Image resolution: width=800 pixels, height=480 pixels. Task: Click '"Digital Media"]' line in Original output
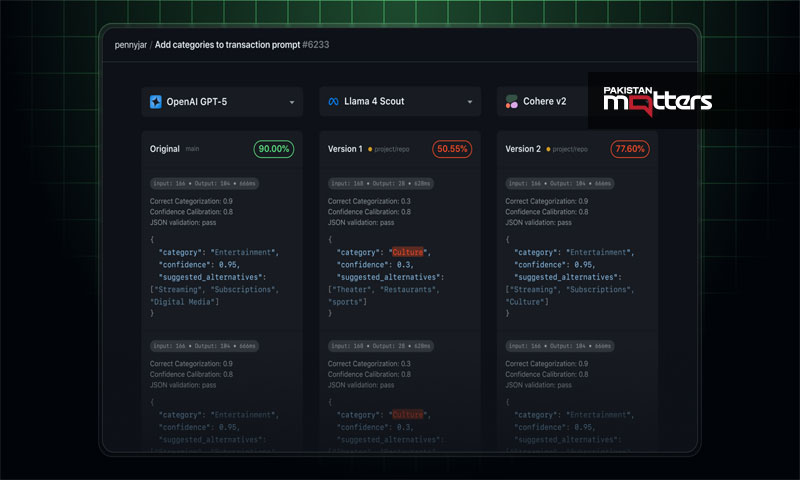(x=185, y=302)
